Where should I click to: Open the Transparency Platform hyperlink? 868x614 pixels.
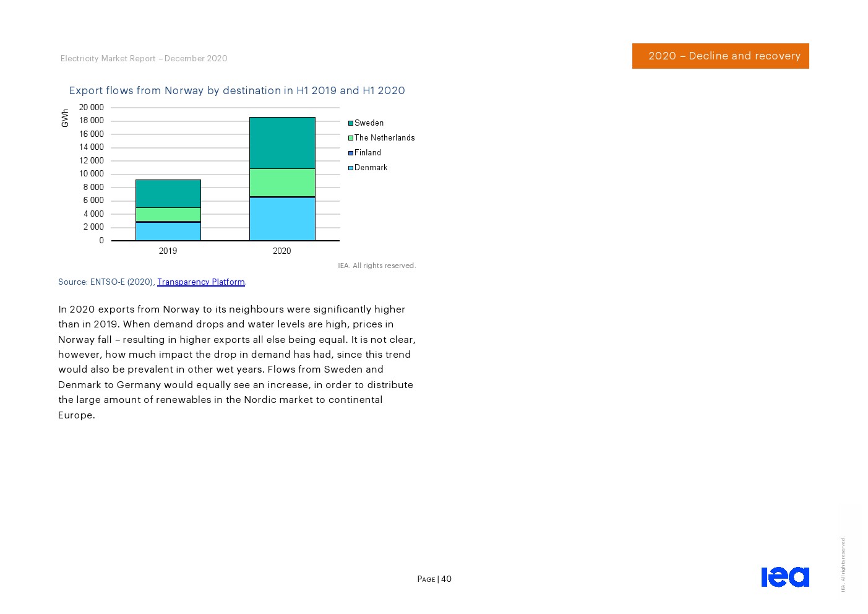200,282
